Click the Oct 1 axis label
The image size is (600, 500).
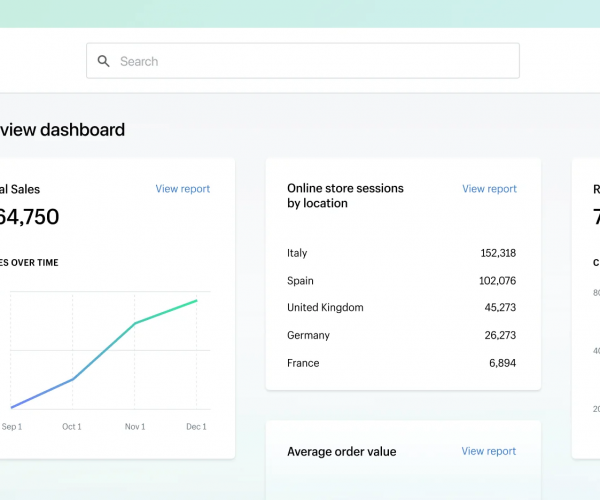(72, 427)
